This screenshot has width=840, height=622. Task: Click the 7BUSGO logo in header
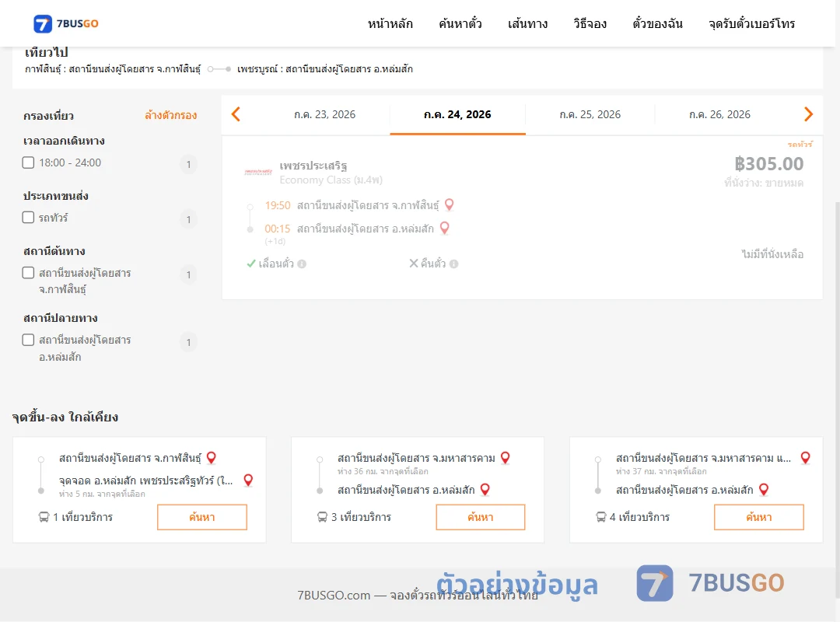66,23
